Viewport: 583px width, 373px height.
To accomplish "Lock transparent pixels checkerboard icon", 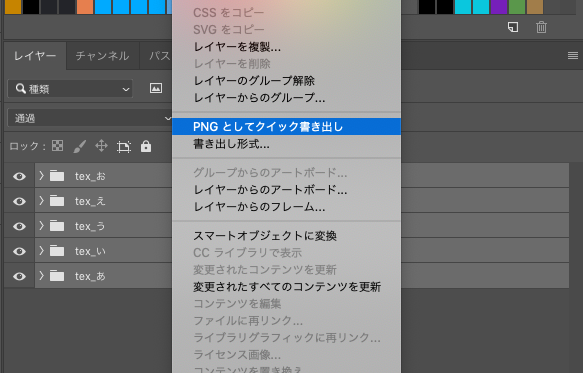I will click(57, 146).
